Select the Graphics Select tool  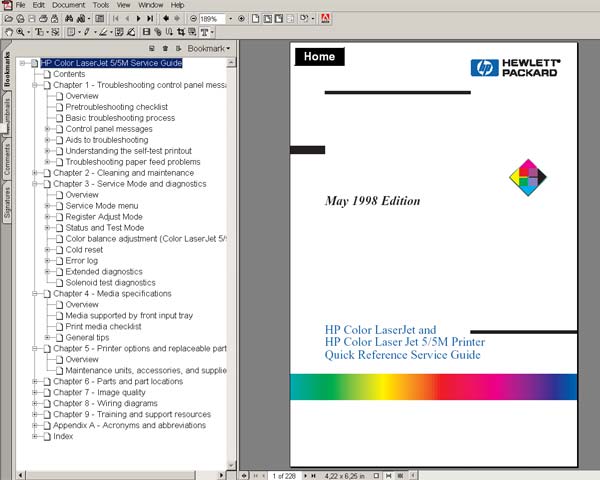click(x=55, y=33)
